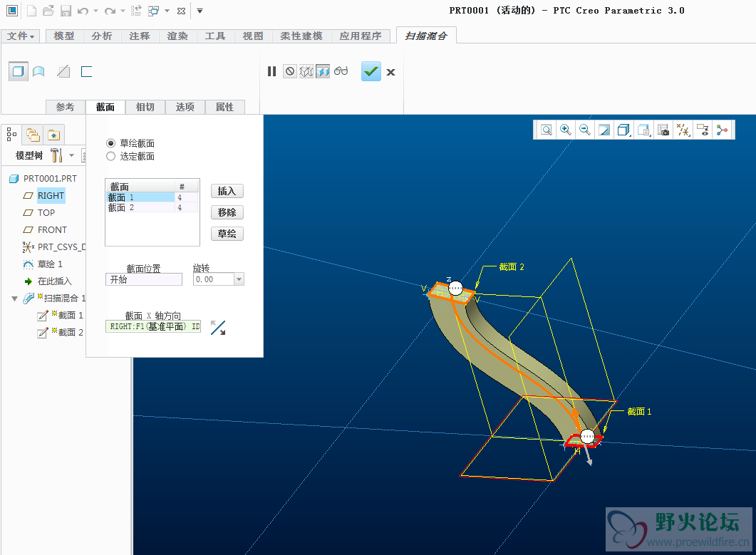This screenshot has height=555, width=756.
Task: Open the Windows list dropdown arrow
Action: coord(167,11)
